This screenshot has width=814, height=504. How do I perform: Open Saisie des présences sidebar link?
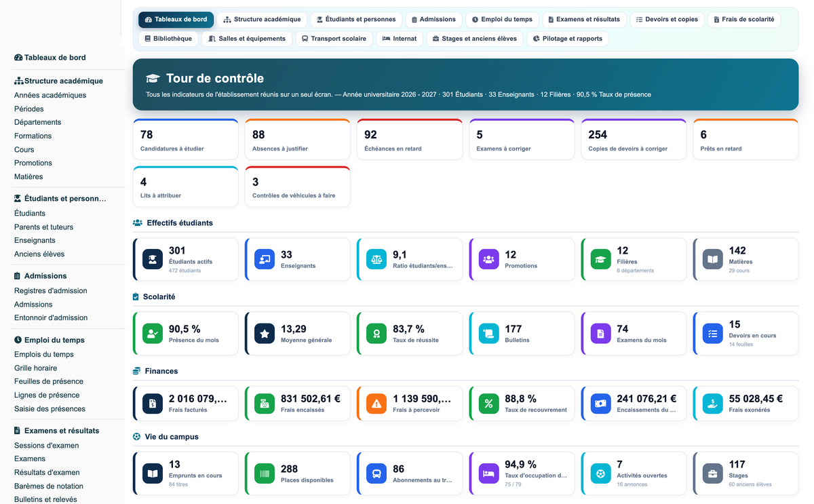point(50,408)
